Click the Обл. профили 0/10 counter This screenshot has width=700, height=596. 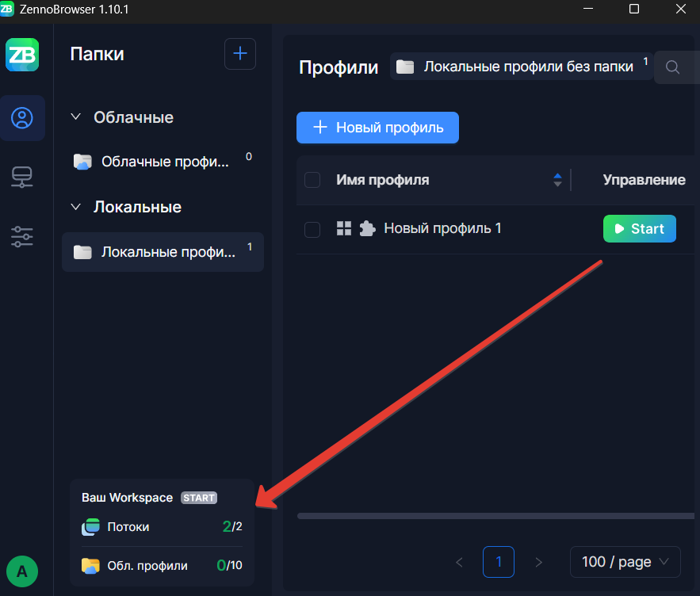coord(229,565)
